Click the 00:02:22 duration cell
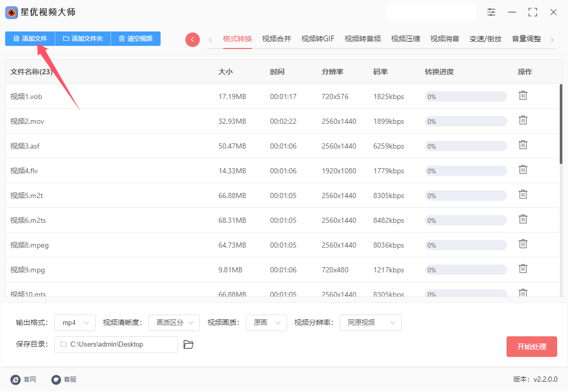 [x=283, y=121]
